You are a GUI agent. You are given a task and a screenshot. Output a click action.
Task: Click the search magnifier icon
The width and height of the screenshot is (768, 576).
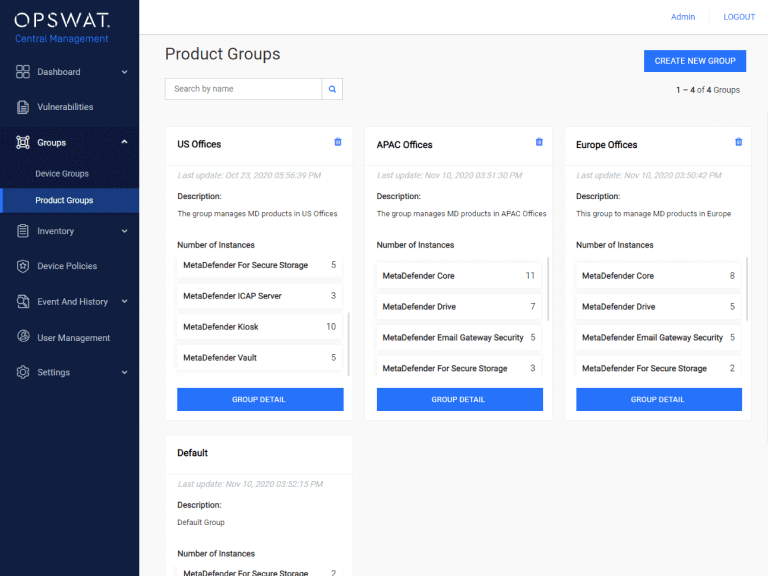pyautogui.click(x=332, y=89)
